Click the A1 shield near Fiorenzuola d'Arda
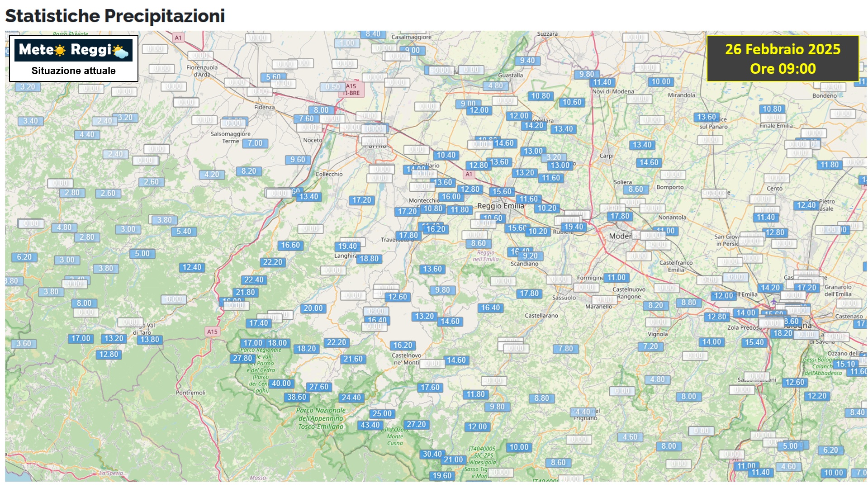 (178, 38)
